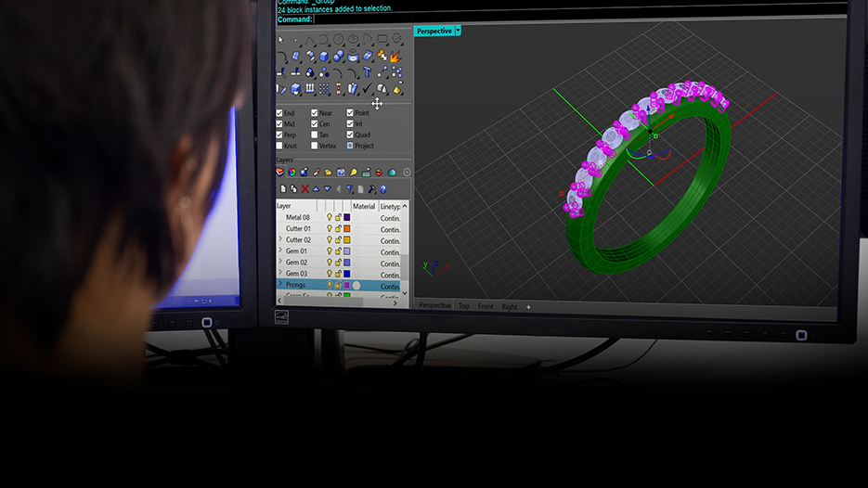Select the solid Box tool
This screenshot has height=488, width=868.
(324, 56)
